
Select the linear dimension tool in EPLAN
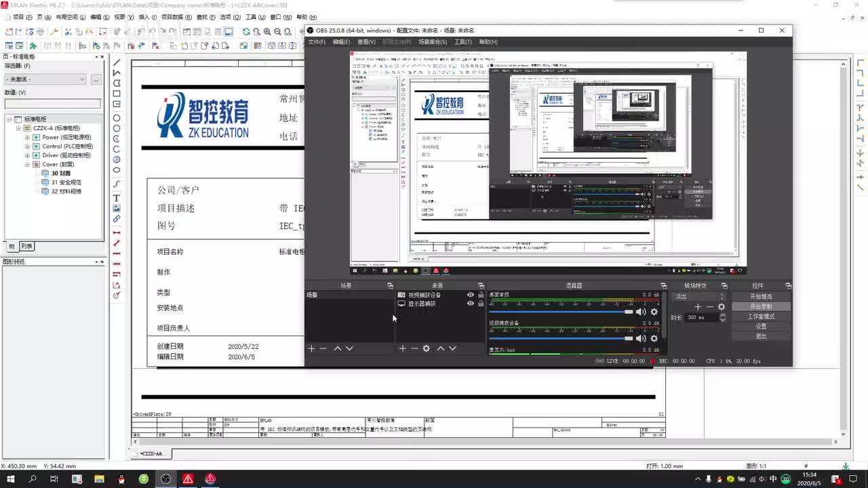pos(117,232)
